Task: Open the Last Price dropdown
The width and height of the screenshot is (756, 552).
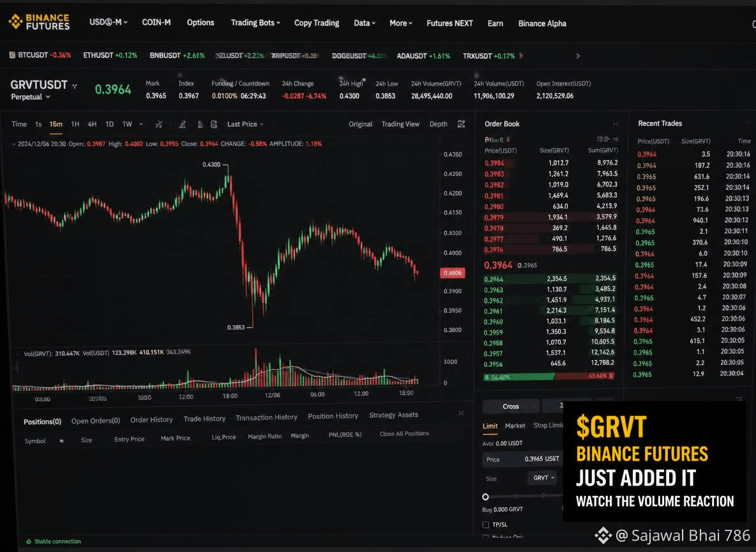Action: point(245,125)
